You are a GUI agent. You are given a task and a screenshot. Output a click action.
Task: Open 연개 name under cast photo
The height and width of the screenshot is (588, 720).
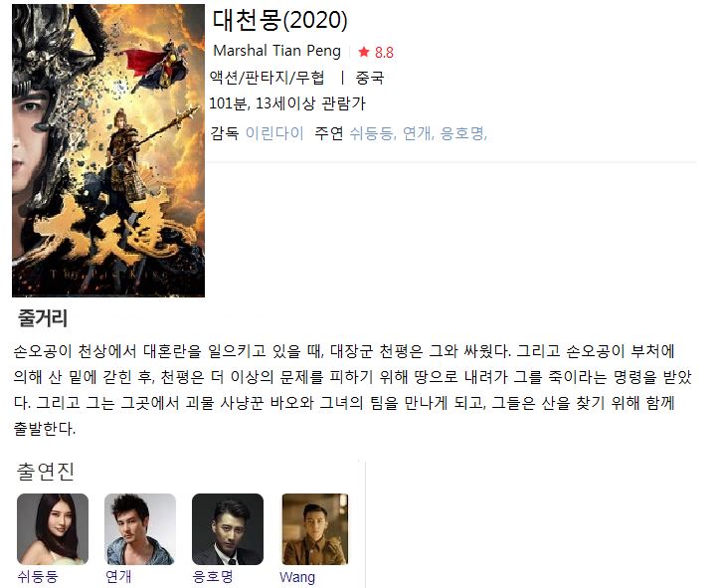[118, 576]
